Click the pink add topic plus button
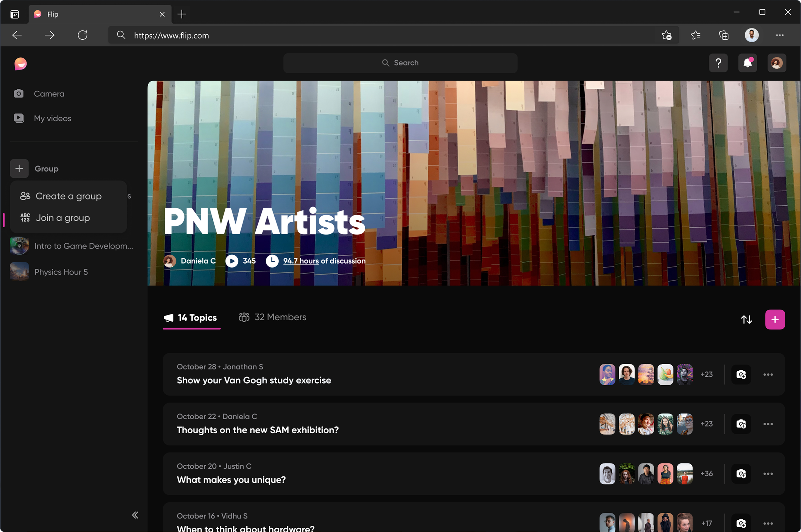 point(775,320)
